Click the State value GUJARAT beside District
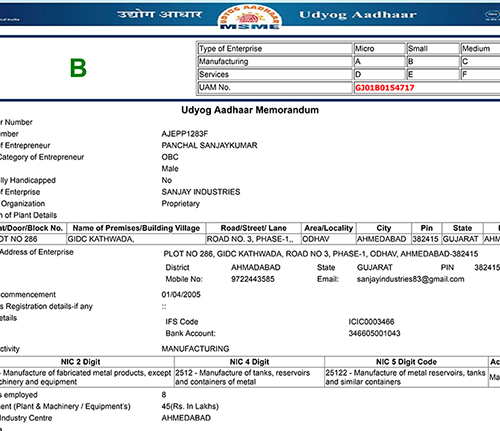 [x=375, y=268]
